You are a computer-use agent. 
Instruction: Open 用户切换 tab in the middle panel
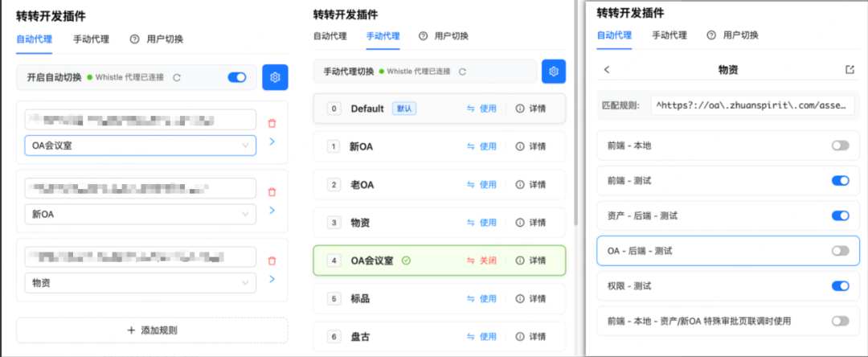coord(443,36)
